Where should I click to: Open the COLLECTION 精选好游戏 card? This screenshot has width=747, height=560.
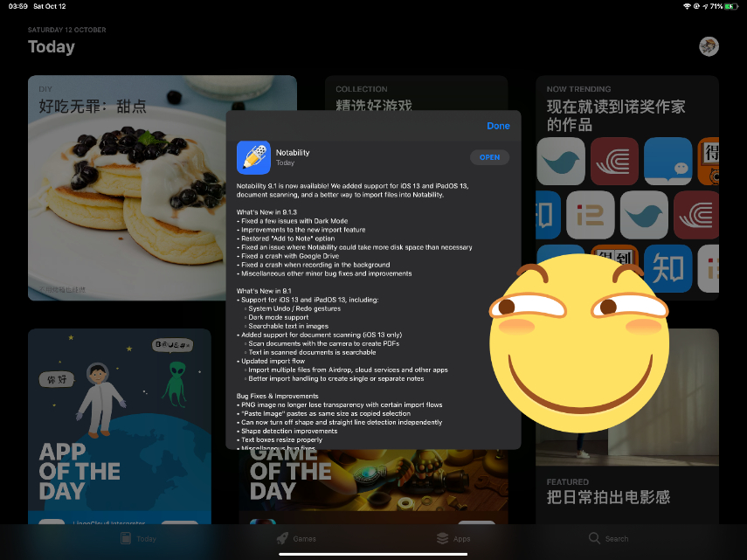click(x=416, y=93)
